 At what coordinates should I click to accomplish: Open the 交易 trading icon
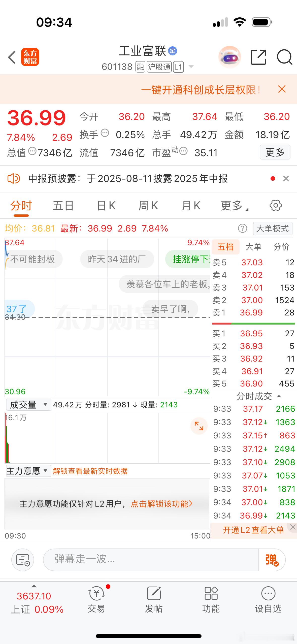(96, 600)
